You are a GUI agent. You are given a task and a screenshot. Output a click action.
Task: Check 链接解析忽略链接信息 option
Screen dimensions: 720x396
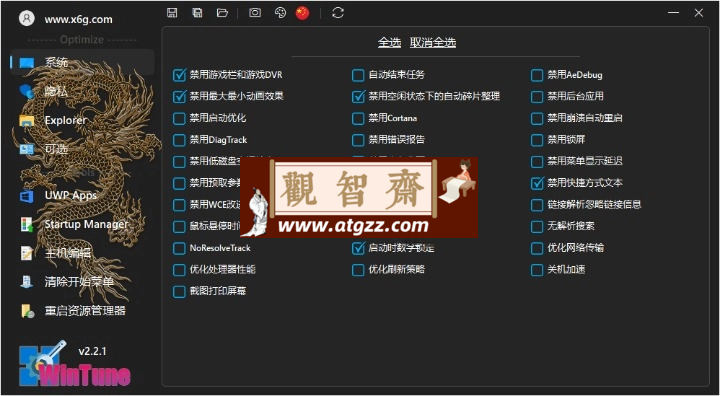(x=537, y=204)
